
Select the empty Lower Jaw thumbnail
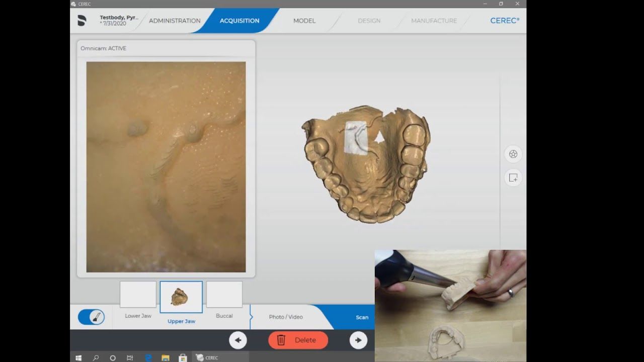tap(138, 295)
